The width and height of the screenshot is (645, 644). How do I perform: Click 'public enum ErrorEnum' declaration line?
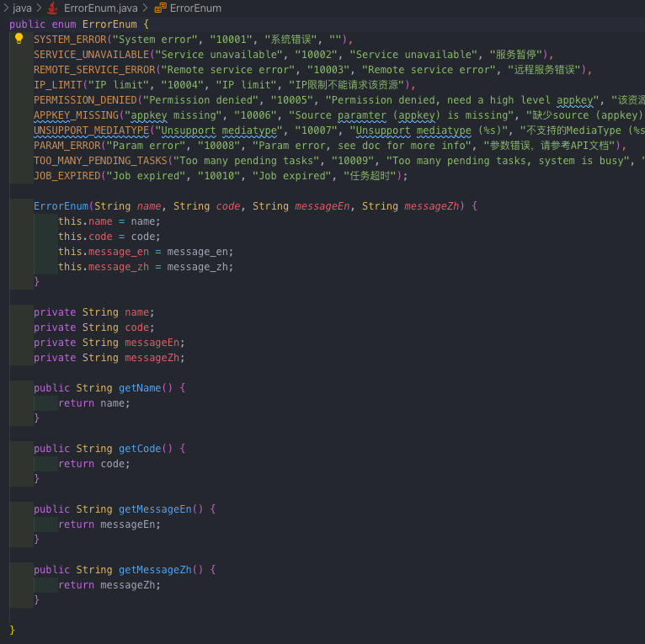pos(79,24)
